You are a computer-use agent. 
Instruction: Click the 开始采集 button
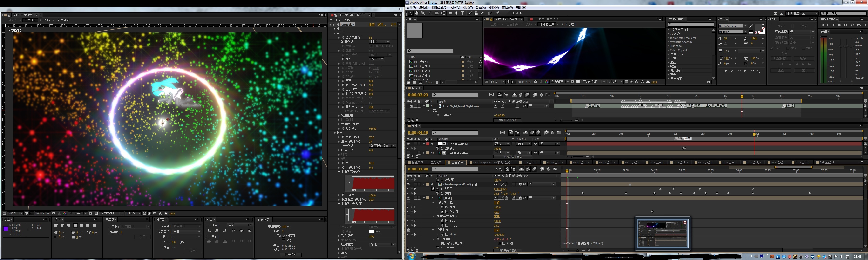coord(291,255)
